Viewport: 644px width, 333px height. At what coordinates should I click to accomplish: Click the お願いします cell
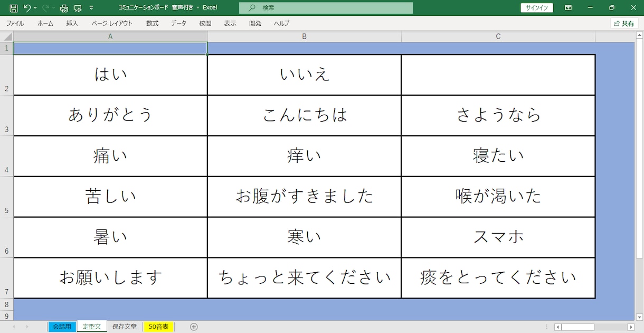[x=110, y=278]
